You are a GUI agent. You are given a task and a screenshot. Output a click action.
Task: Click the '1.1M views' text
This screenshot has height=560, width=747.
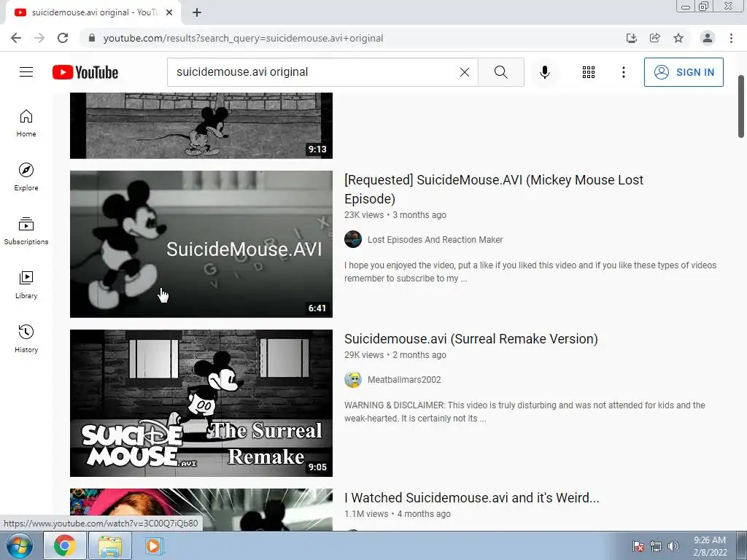366,514
